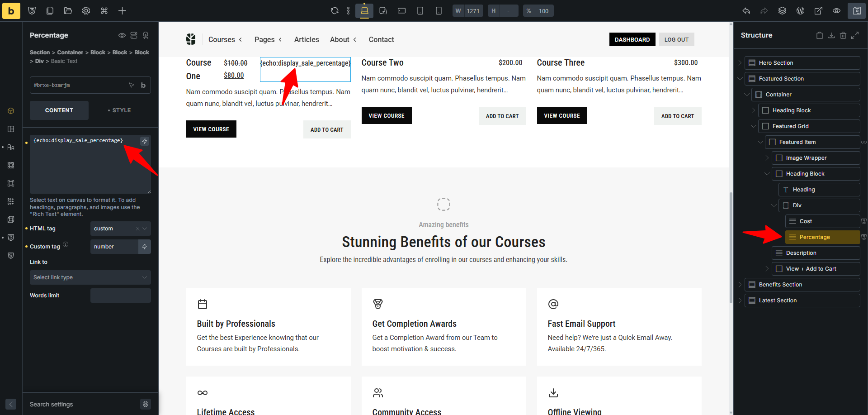Click dynamic data lightning icon in text editor

(x=145, y=141)
